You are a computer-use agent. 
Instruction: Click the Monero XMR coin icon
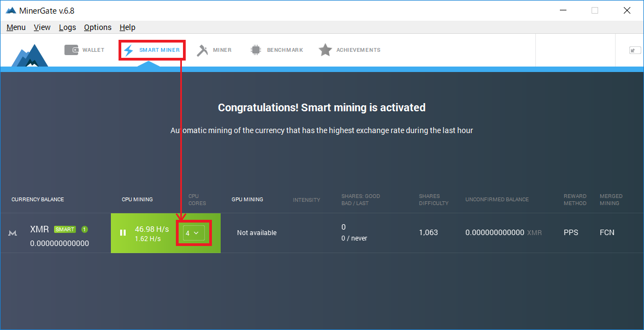click(13, 233)
